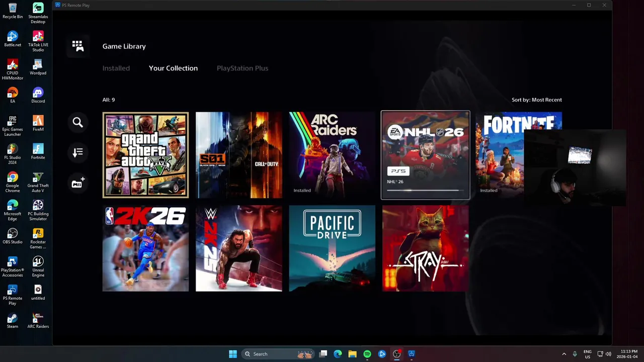Select the NBA 2K26 game tile
This screenshot has height=362, width=644.
(145, 248)
